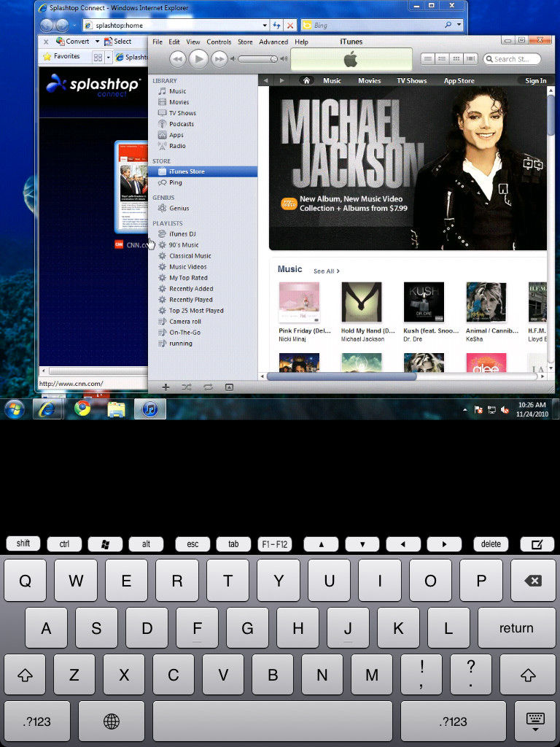
Task: Switch to the TV Shows store tab
Action: [412, 80]
